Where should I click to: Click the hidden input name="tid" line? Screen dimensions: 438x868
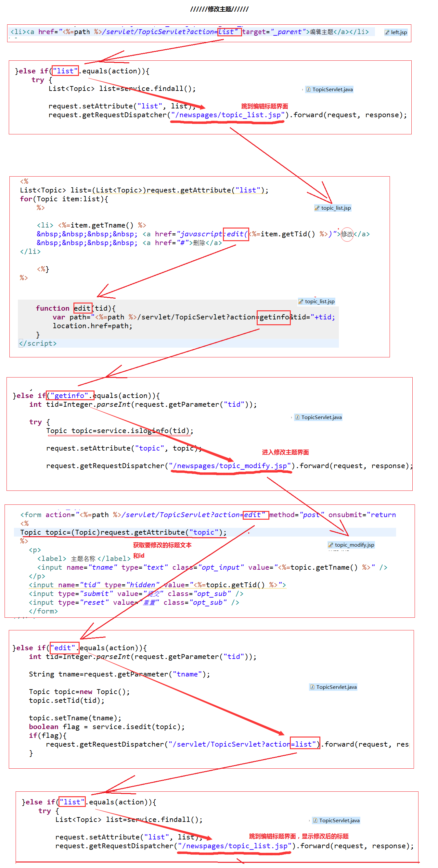click(x=158, y=585)
